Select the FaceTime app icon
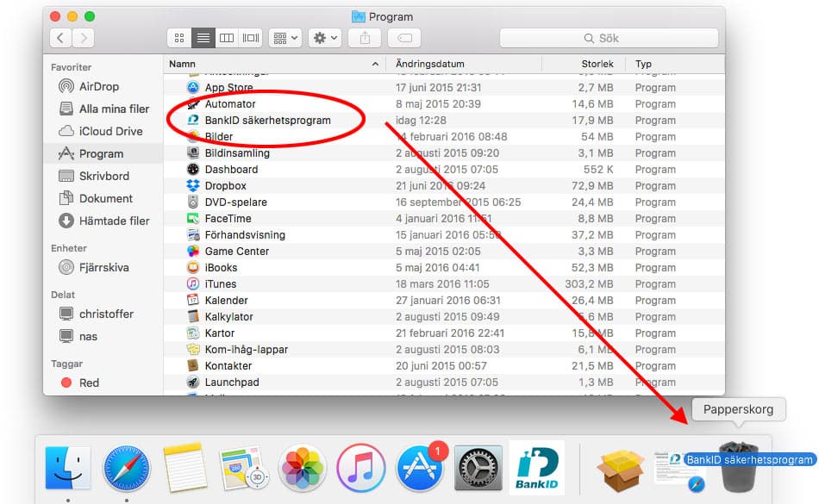 pos(193,219)
